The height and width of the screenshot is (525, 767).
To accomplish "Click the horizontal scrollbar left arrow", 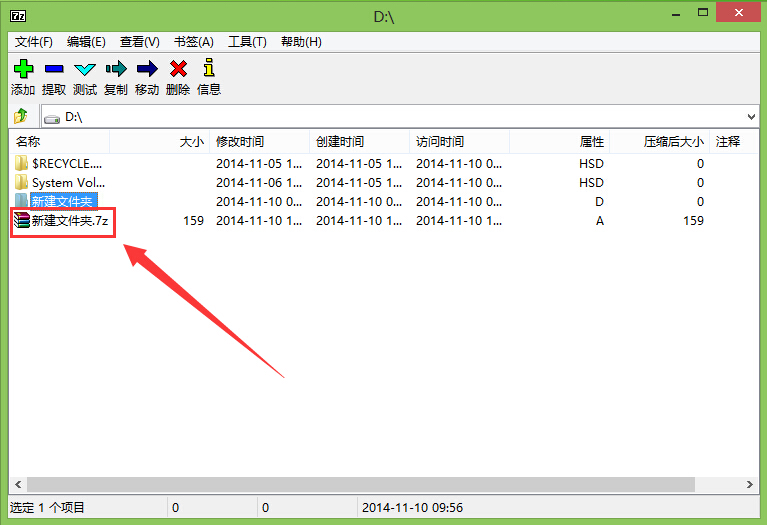I will (x=18, y=484).
